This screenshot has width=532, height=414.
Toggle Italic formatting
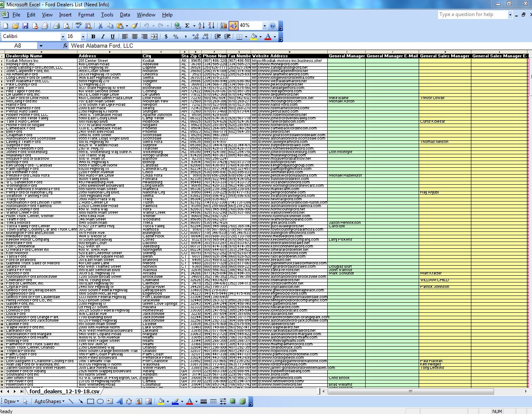click(103, 37)
